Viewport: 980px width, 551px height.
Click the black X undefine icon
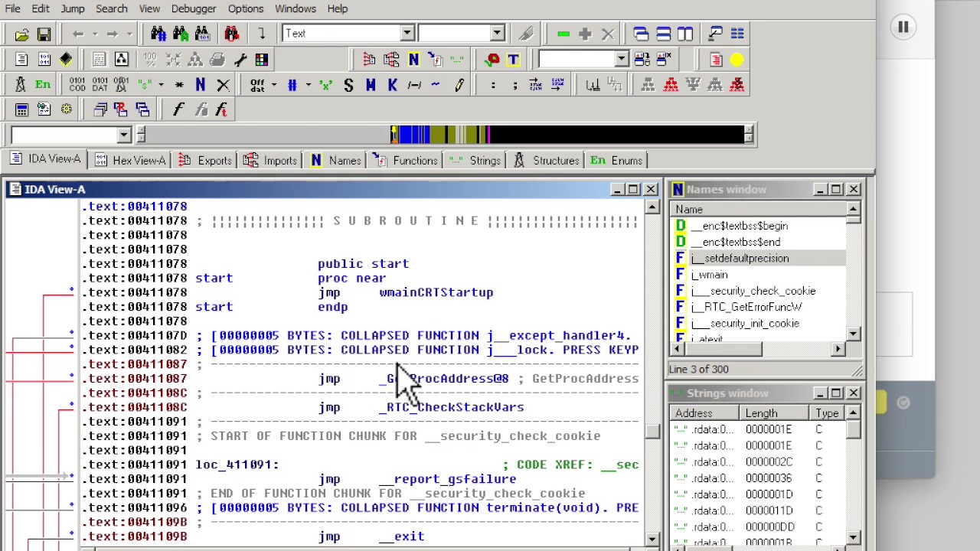point(223,85)
